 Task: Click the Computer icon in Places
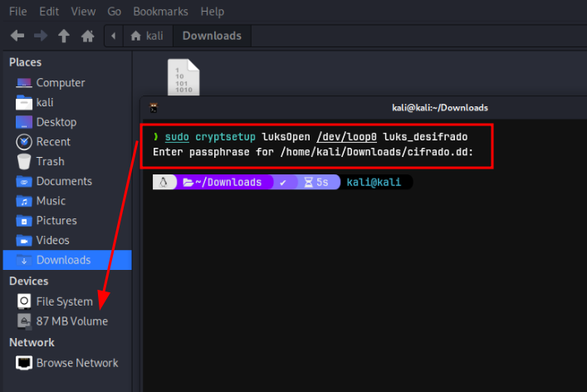(24, 83)
